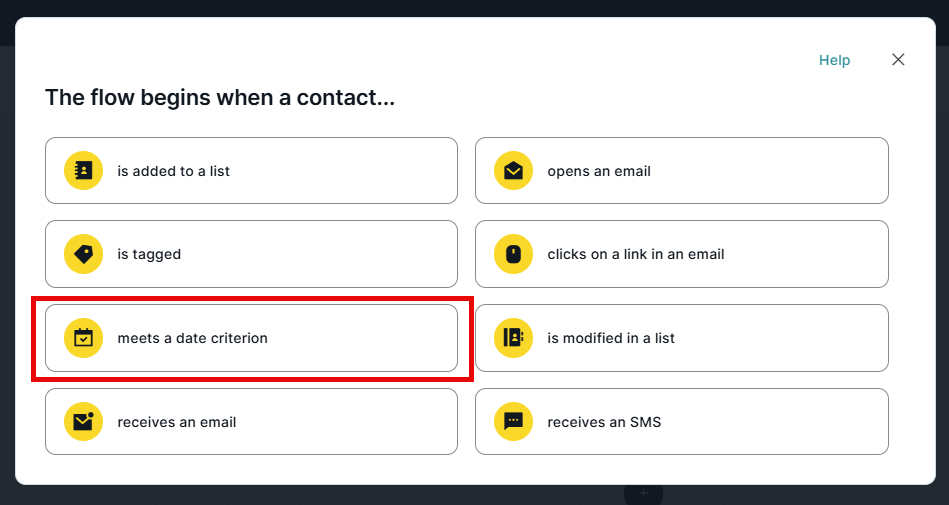This screenshot has height=505, width=949.
Task: Click the SMS speech bubble icon
Action: click(513, 422)
